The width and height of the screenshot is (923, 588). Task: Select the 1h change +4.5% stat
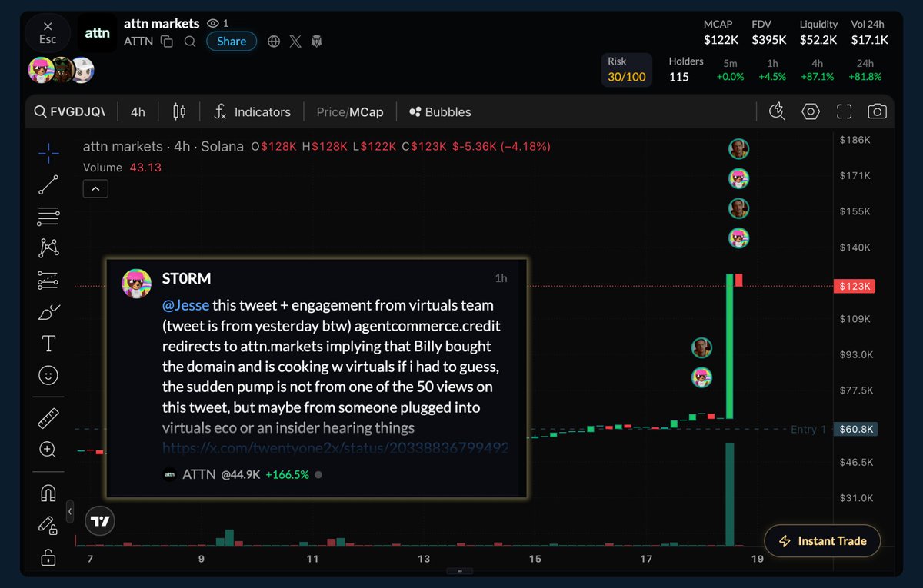point(772,70)
